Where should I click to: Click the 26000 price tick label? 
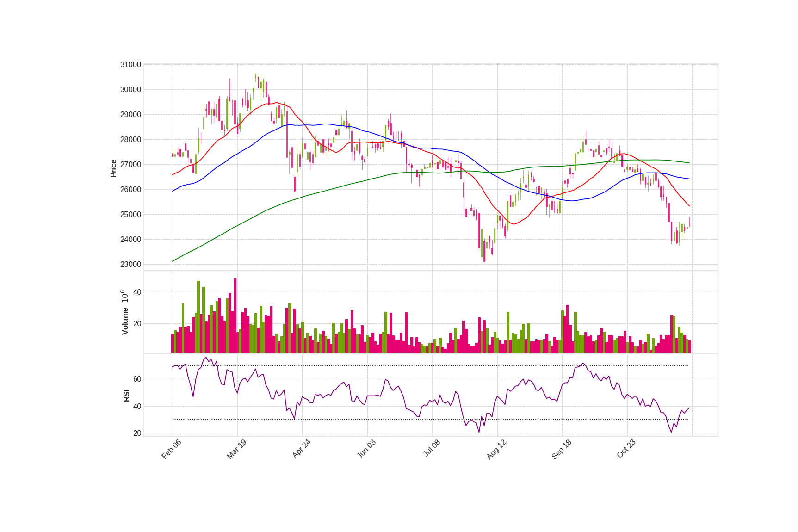130,190
